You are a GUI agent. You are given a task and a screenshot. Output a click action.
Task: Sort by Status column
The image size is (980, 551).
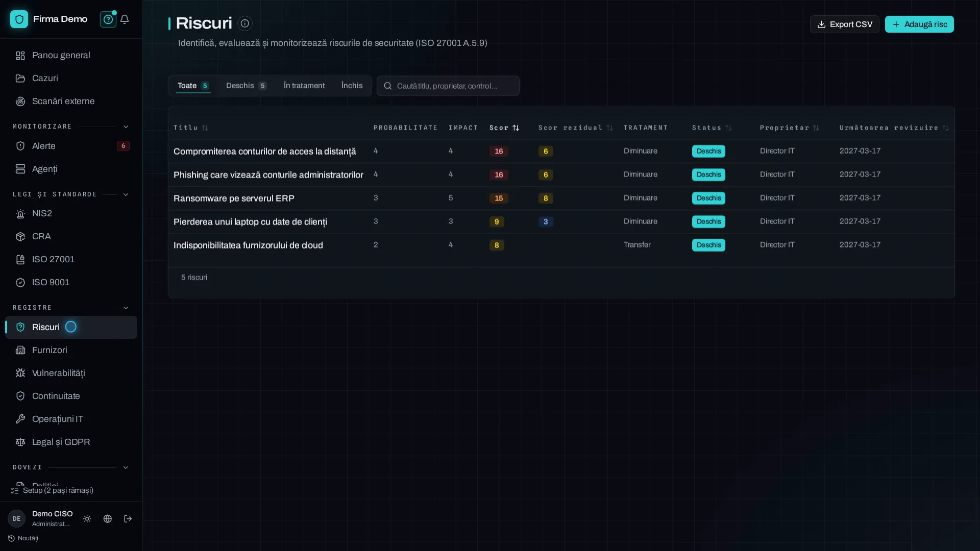click(x=712, y=128)
